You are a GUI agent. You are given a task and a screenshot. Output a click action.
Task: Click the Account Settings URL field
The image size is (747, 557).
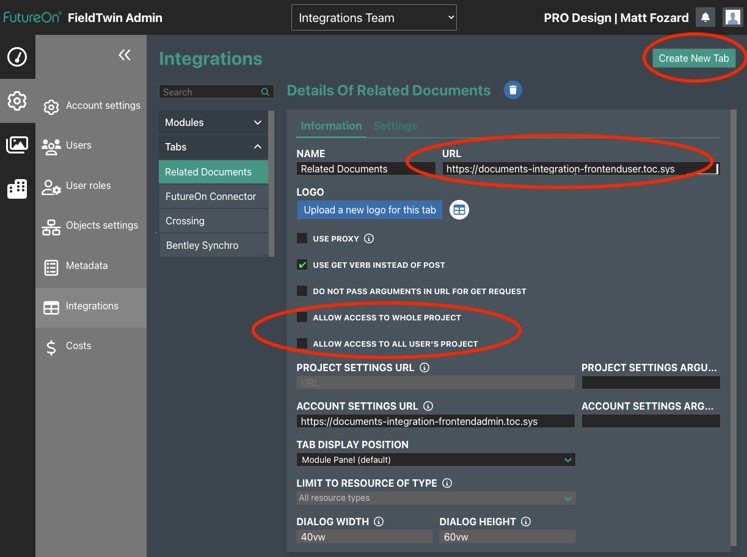click(435, 421)
